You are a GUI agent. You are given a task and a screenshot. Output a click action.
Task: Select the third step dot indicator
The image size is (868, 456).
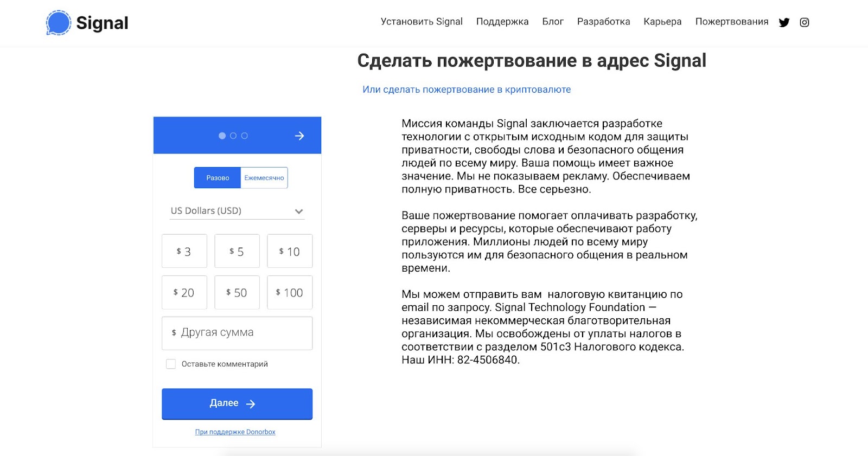(x=245, y=136)
